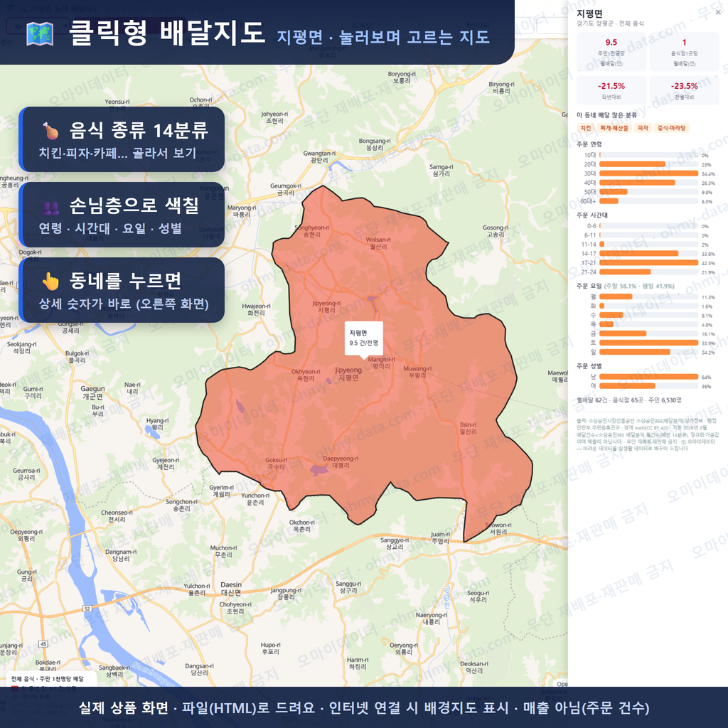Click the route 52 road shield
The image size is (728, 728).
87,609
